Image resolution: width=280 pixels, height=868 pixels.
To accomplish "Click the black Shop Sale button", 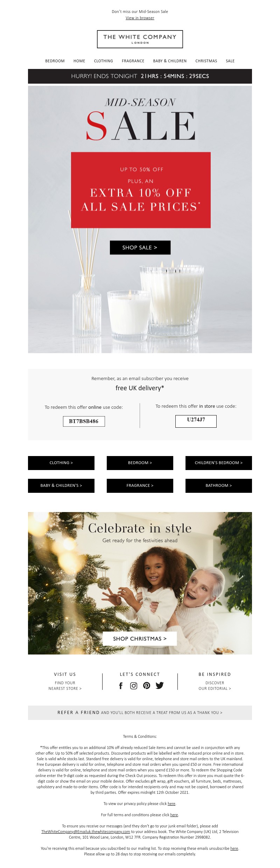I will click(x=140, y=247).
